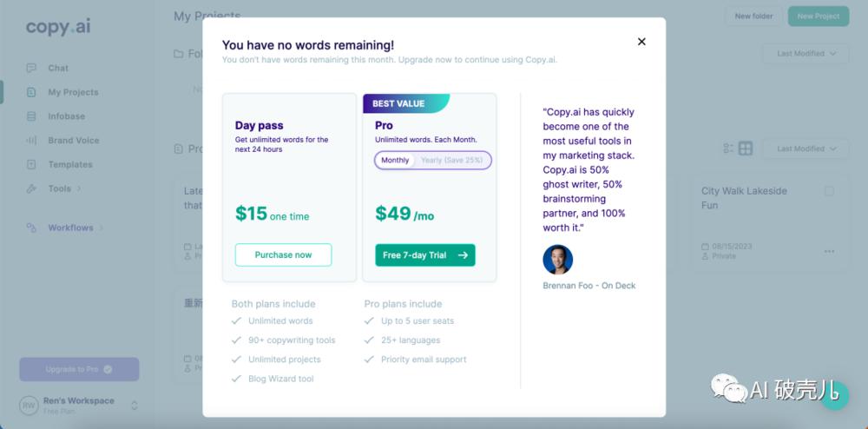Viewport: 868px width, 429px height.
Task: Click the Brand Voice waveform icon
Action: (x=31, y=141)
